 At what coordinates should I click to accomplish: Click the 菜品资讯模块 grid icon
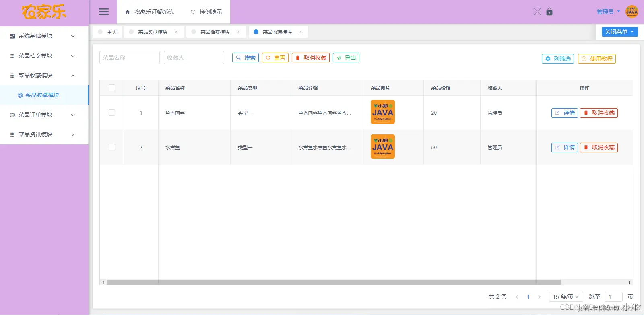coord(12,134)
